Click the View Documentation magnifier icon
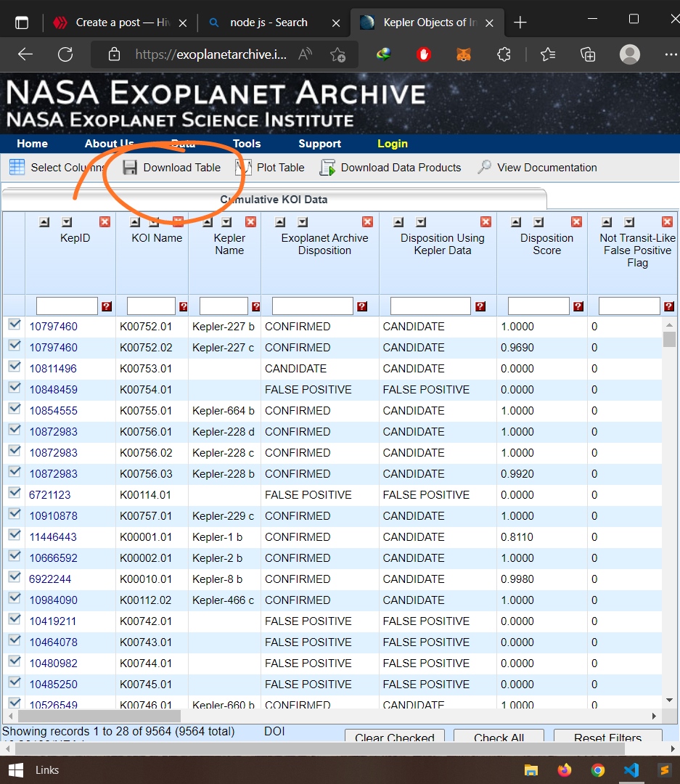 (x=484, y=167)
